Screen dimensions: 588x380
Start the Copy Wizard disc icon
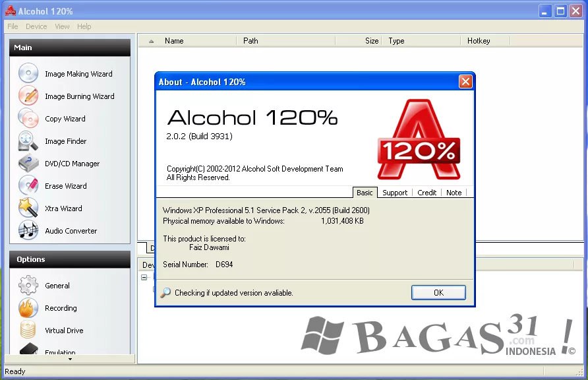coord(28,118)
